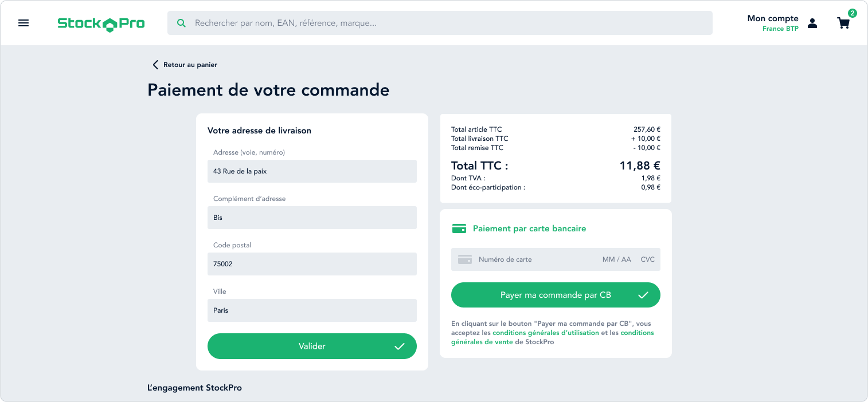
Task: Click the back chevron arrow
Action: coord(155,65)
